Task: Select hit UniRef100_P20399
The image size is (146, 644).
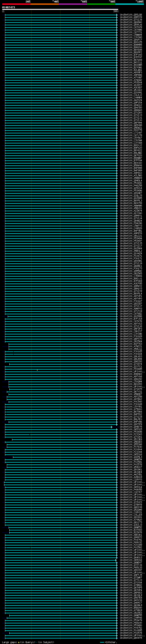Action: pyautogui.click(x=131, y=545)
